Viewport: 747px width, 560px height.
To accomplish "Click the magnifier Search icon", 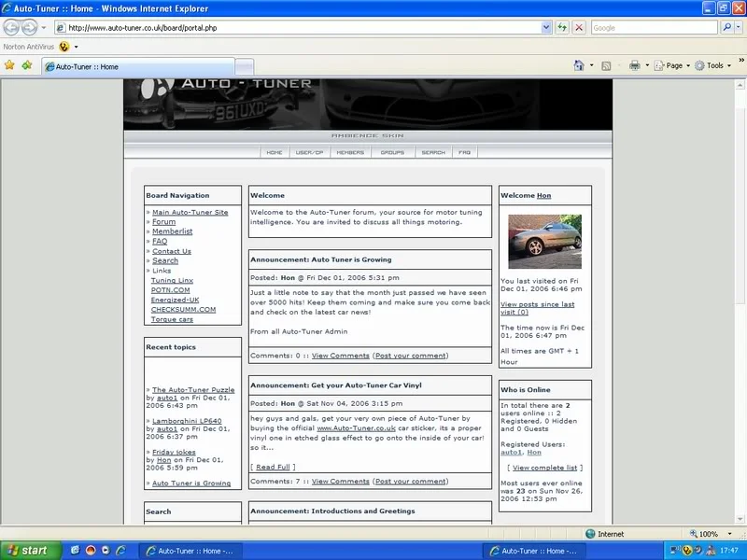I will click(x=726, y=28).
